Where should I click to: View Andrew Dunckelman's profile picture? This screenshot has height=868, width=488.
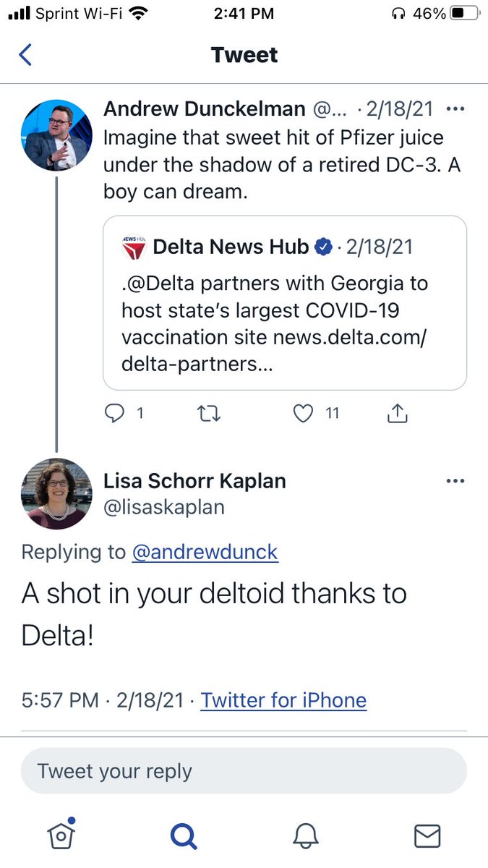56,135
